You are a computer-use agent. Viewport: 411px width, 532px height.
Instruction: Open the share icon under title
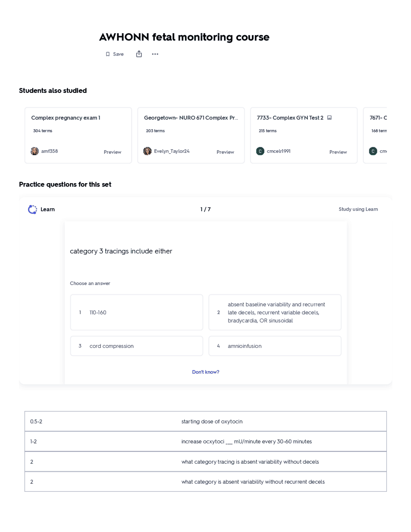coord(139,54)
